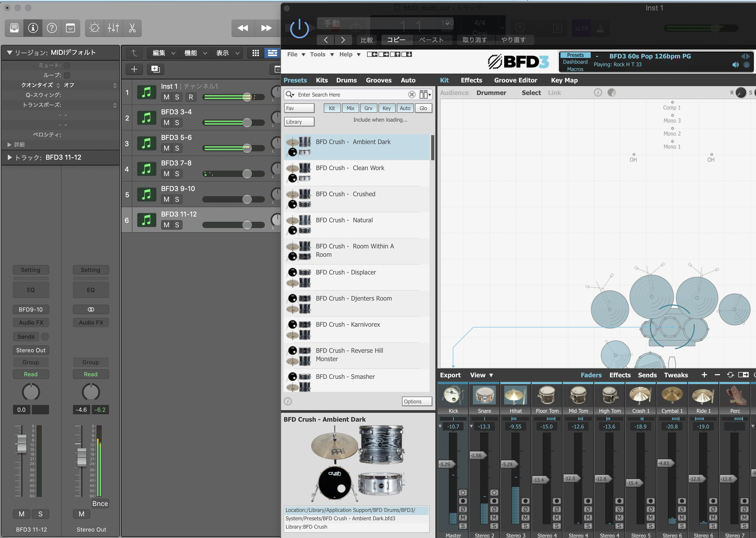Toggle the Inspector info icon
756x538 pixels.
(33, 28)
